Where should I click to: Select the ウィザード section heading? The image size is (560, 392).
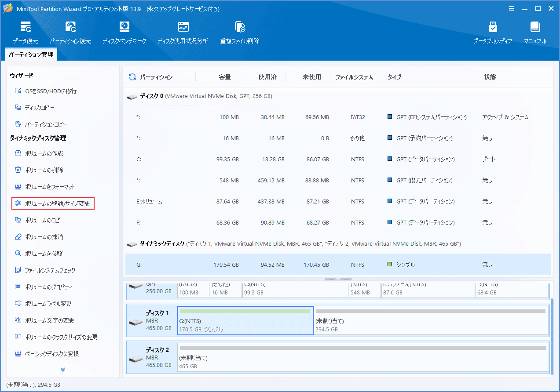tap(22, 76)
